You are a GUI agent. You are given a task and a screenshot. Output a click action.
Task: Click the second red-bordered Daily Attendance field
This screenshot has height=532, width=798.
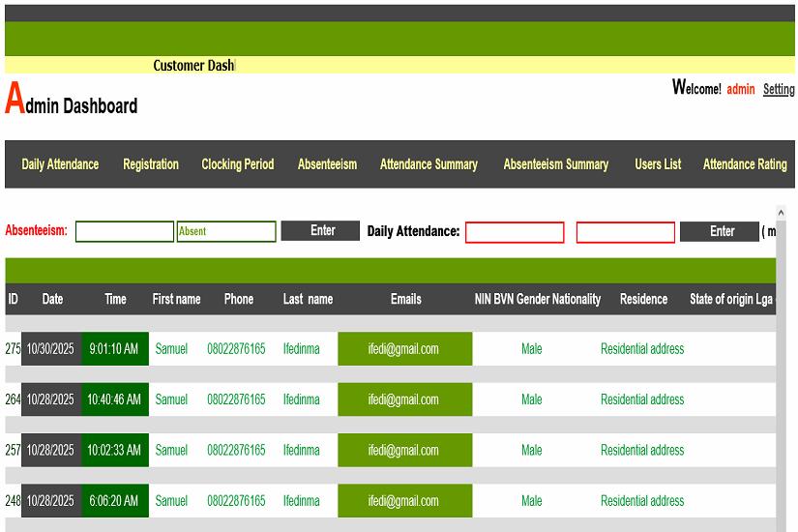pyautogui.click(x=626, y=233)
